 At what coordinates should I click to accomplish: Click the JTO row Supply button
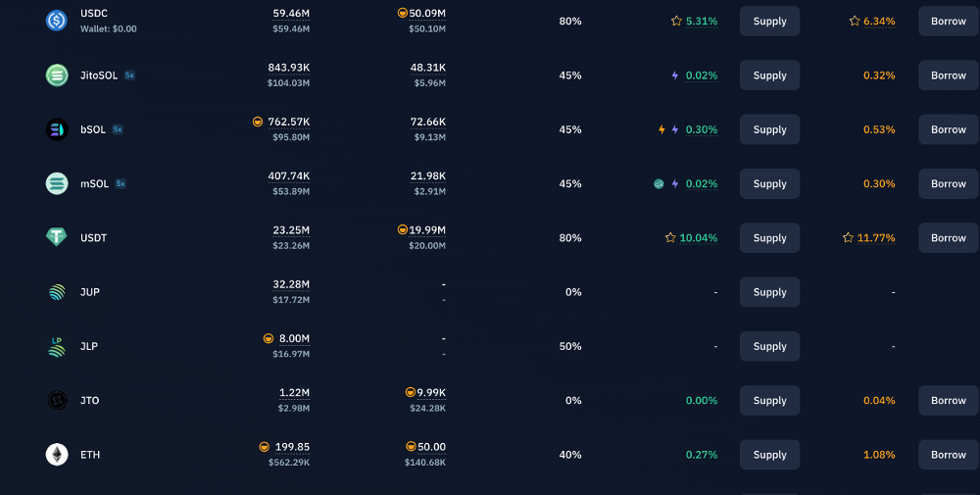point(769,400)
